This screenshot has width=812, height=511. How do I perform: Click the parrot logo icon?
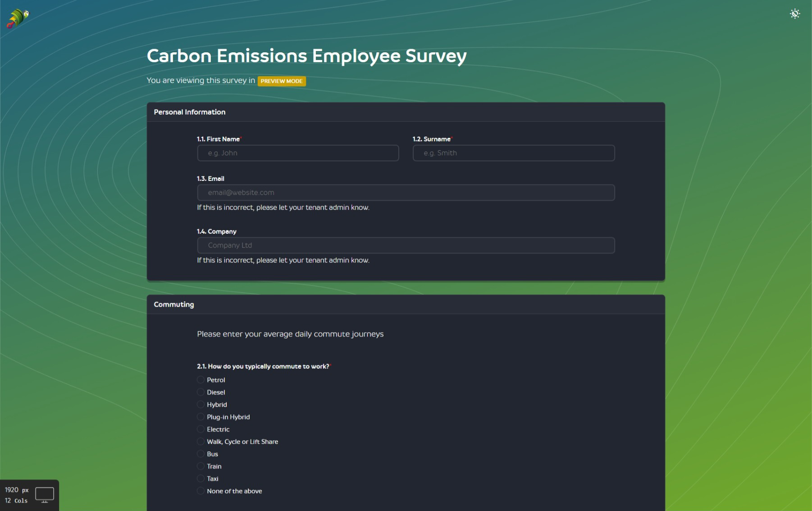[18, 18]
